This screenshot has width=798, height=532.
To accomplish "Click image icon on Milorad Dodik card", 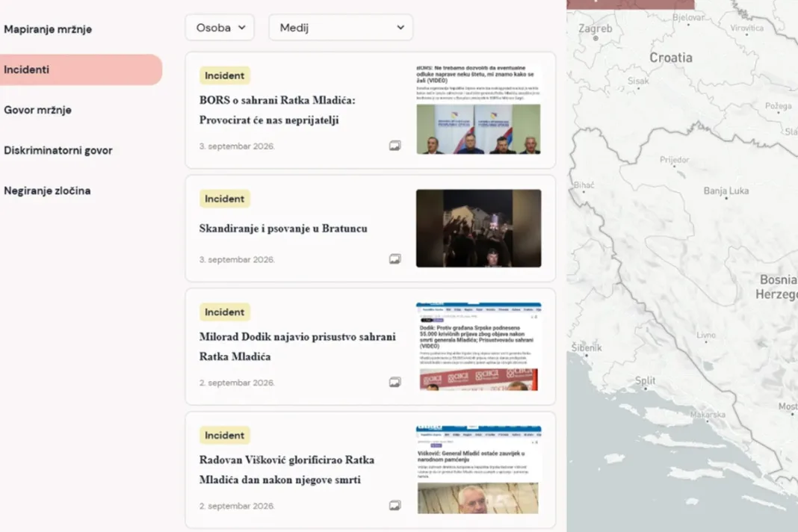I will click(x=395, y=382).
